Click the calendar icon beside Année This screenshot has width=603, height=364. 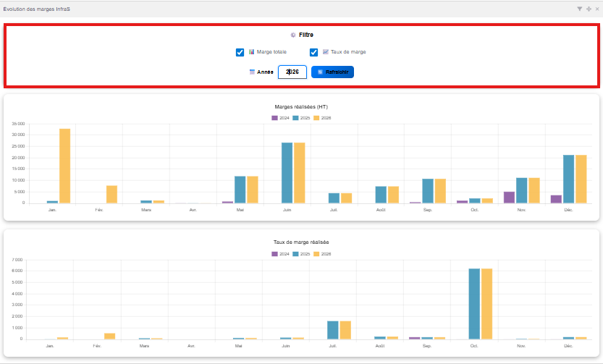(x=252, y=72)
